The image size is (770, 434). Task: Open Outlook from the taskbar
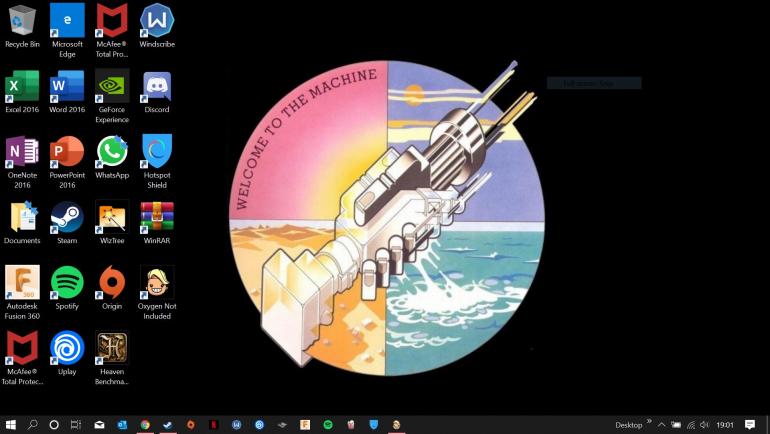(122, 425)
